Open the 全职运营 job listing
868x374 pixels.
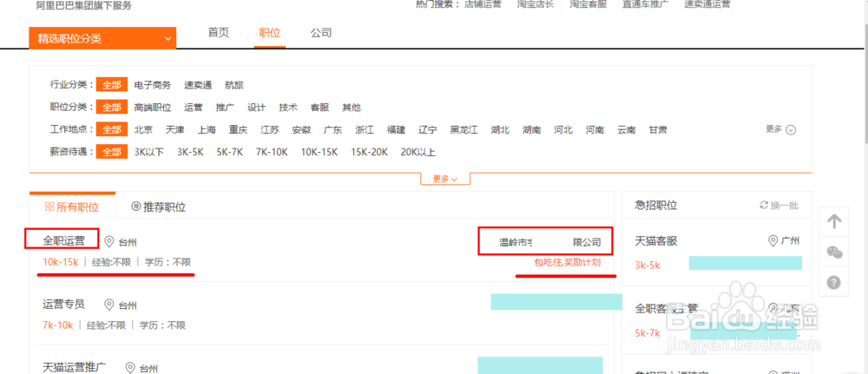pyautogui.click(x=63, y=240)
